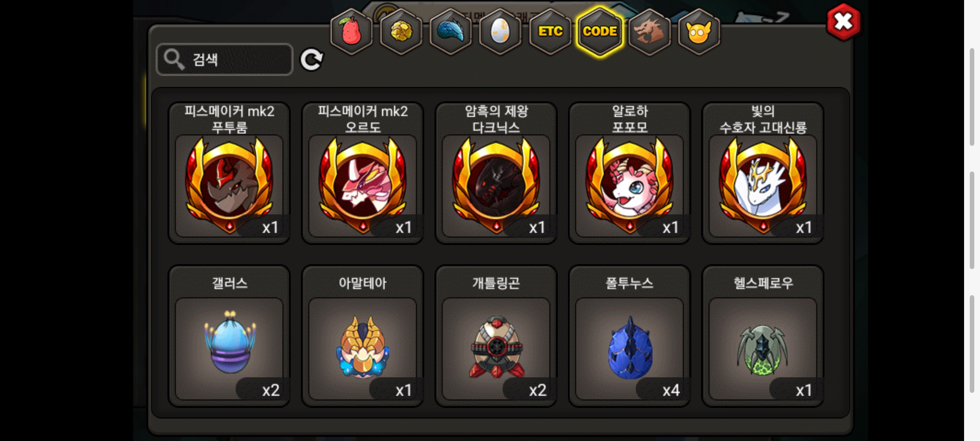Choose the 갤러스 egg item
The image size is (980, 441).
tap(229, 336)
